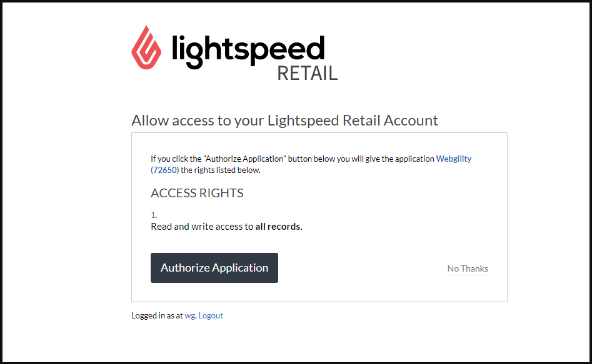Click the "If you click the" instruction sentence
Screen dimensions: 592x364
pyautogui.click(x=176, y=159)
